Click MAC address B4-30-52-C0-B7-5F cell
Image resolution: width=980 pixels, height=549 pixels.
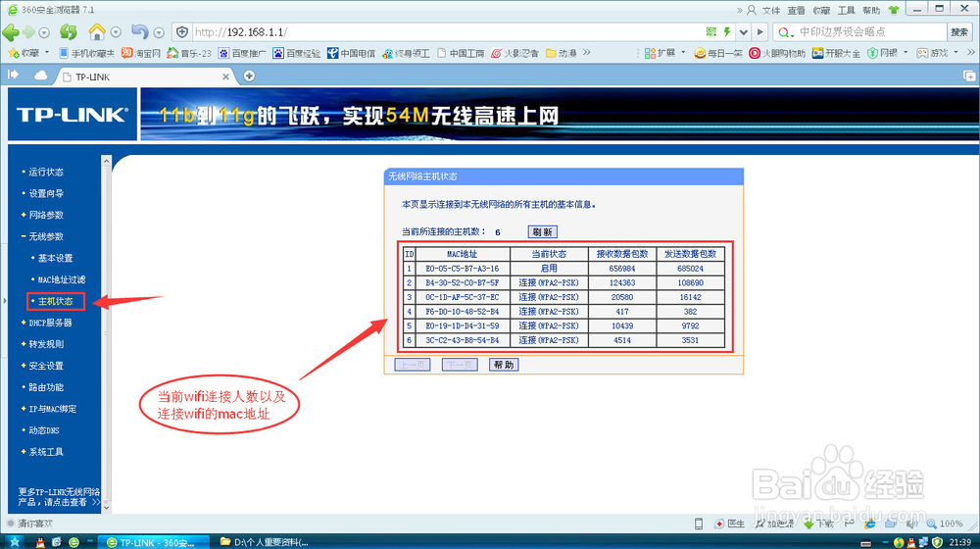point(463,282)
